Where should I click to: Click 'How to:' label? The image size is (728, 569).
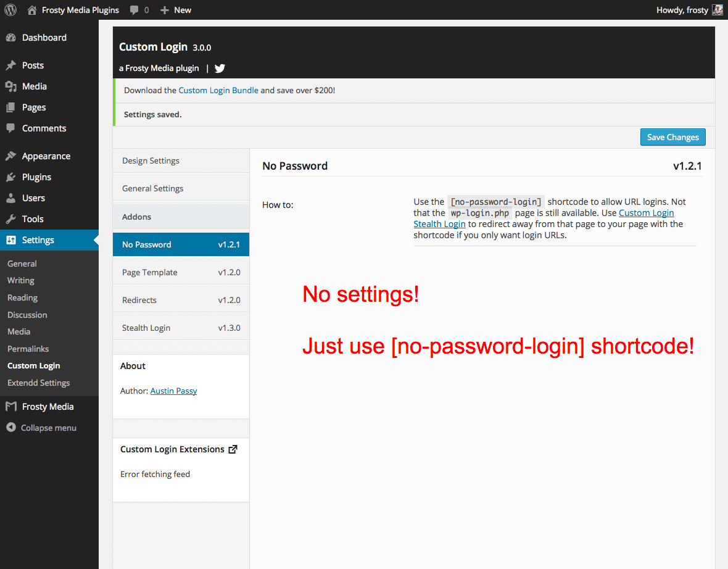(x=278, y=205)
